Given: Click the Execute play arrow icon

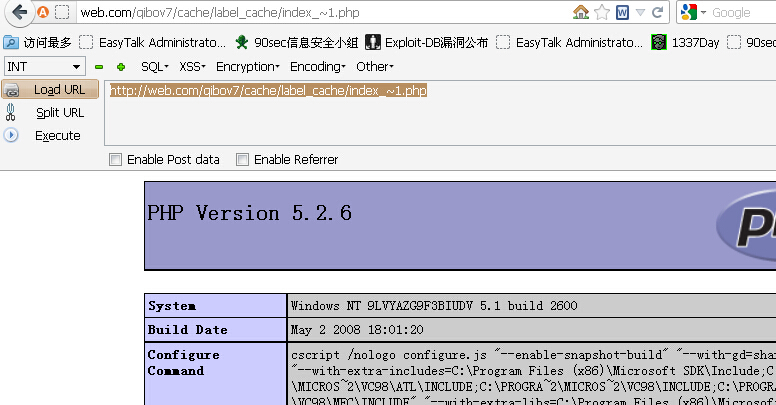Looking at the screenshot, I should 11,135.
